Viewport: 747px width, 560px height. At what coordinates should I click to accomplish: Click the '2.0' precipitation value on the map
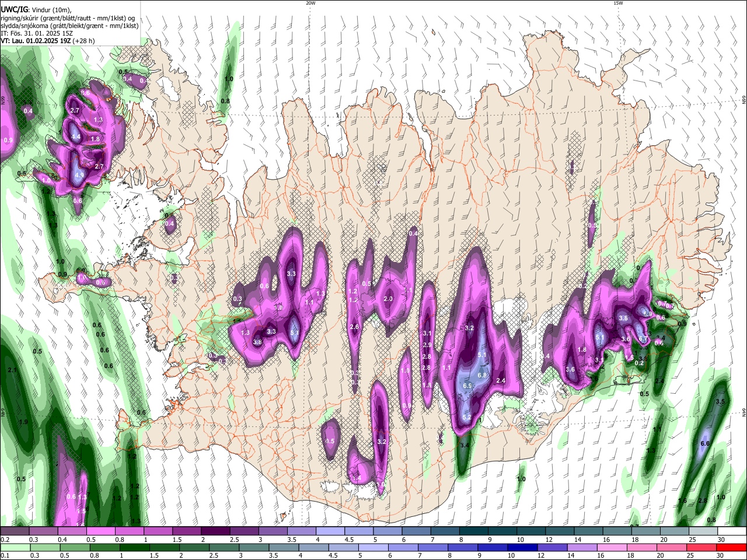(x=388, y=299)
